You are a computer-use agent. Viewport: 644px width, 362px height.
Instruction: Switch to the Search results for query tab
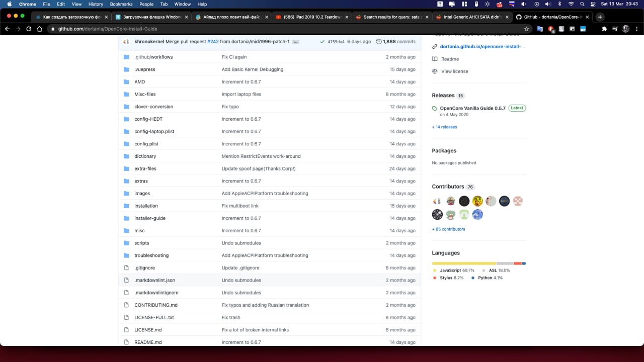392,17
